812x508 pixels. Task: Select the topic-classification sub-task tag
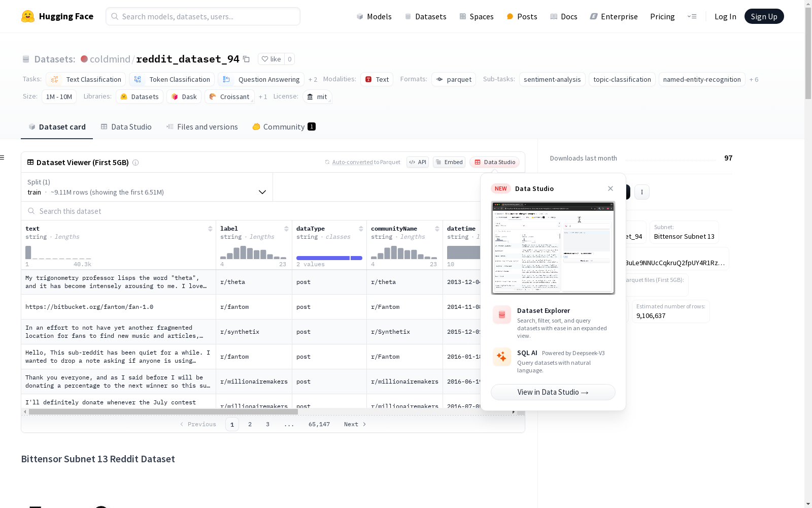622,79
